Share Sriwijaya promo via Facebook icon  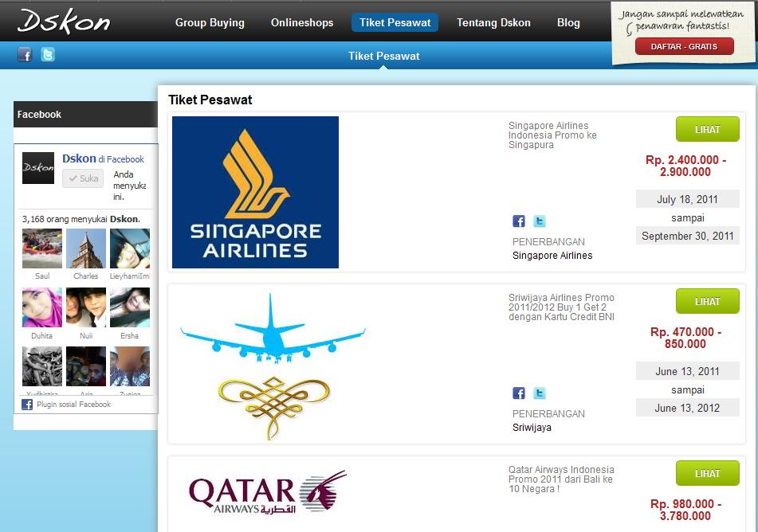519,393
